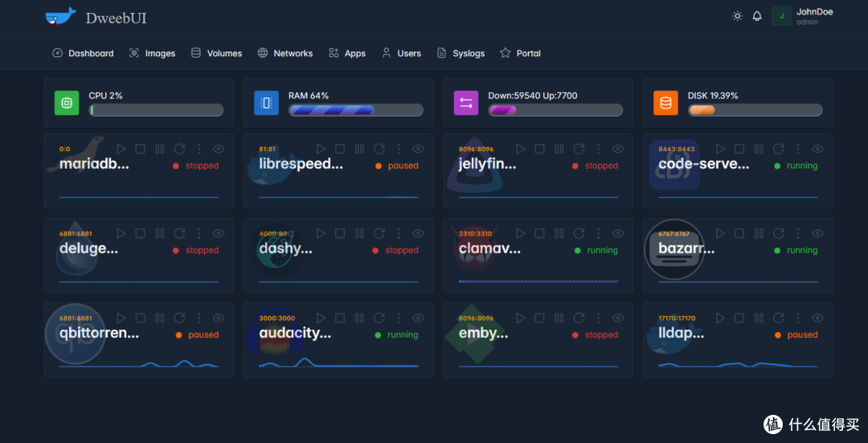Expand the more options menu for emby
Viewport: 868px width, 443px height.
[x=598, y=318]
